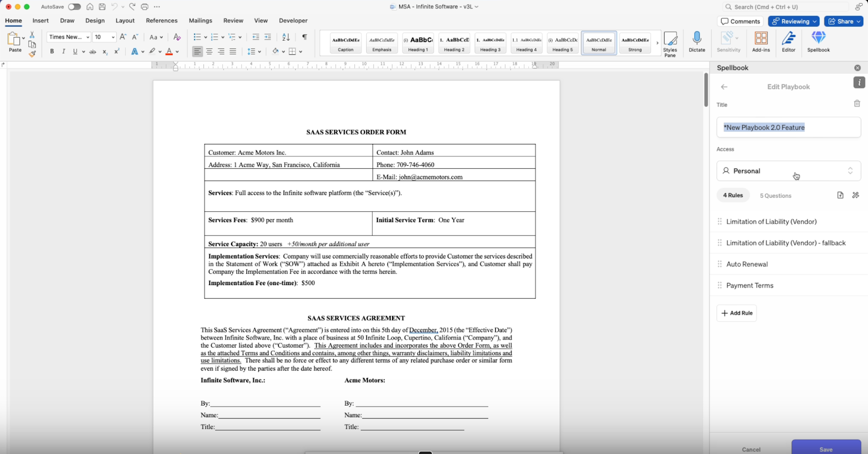Toggle left text alignment
The image size is (868, 454).
[197, 52]
